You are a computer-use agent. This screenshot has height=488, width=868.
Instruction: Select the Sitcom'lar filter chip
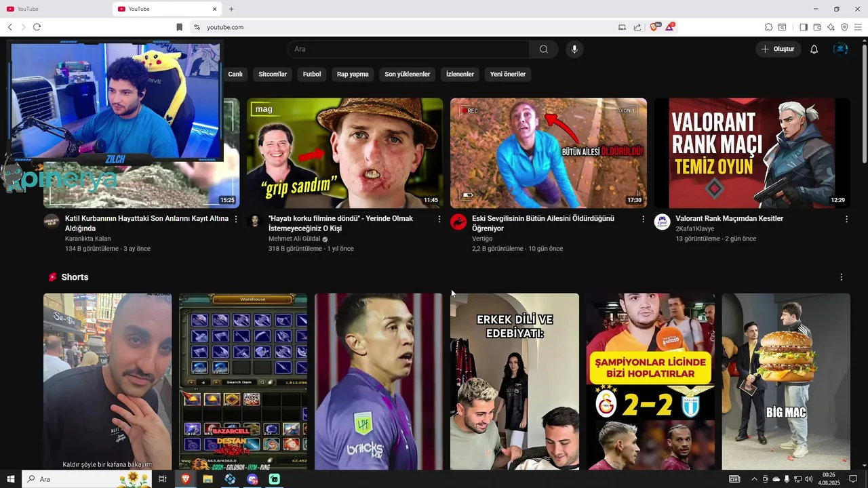click(273, 74)
